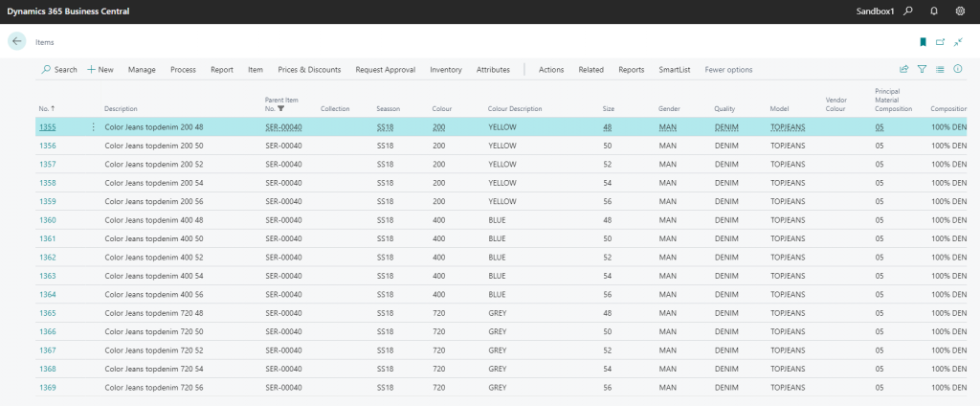Open the Item menu
This screenshot has height=406, width=980.
pyautogui.click(x=256, y=70)
